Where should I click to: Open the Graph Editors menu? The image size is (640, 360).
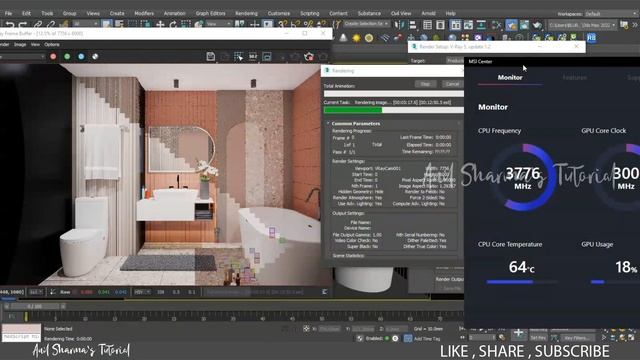coord(210,13)
